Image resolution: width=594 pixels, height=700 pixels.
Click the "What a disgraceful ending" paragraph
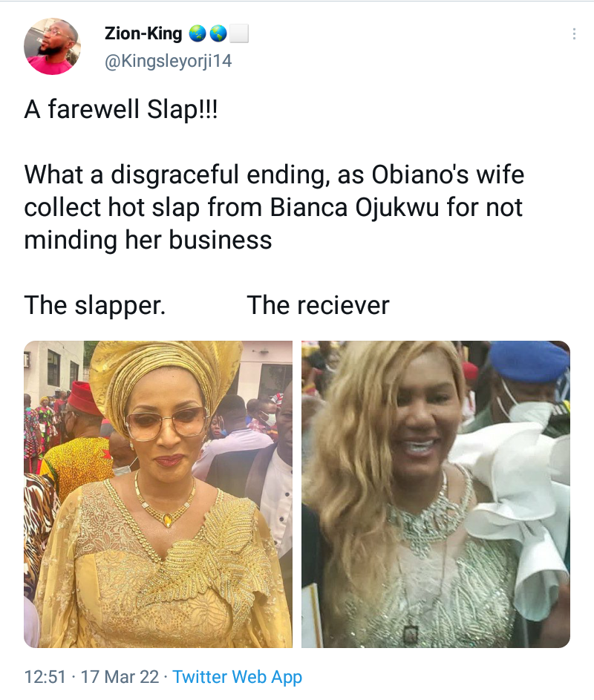click(274, 207)
